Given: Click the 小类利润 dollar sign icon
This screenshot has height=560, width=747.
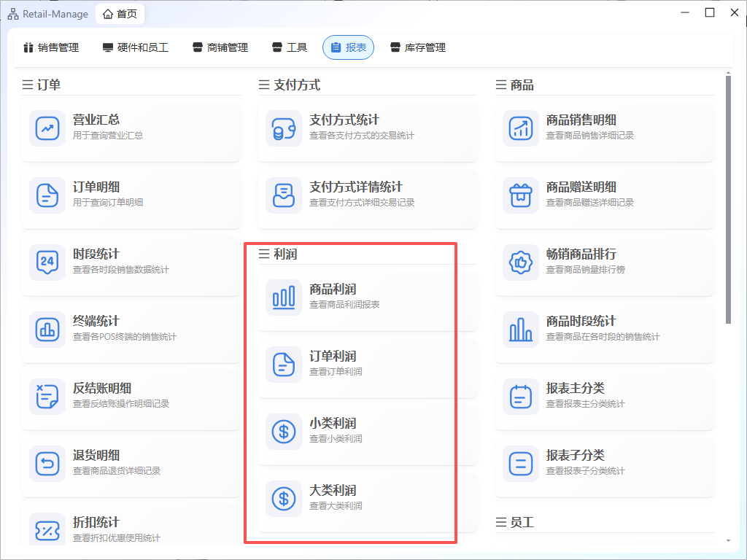Looking at the screenshot, I should (x=284, y=432).
